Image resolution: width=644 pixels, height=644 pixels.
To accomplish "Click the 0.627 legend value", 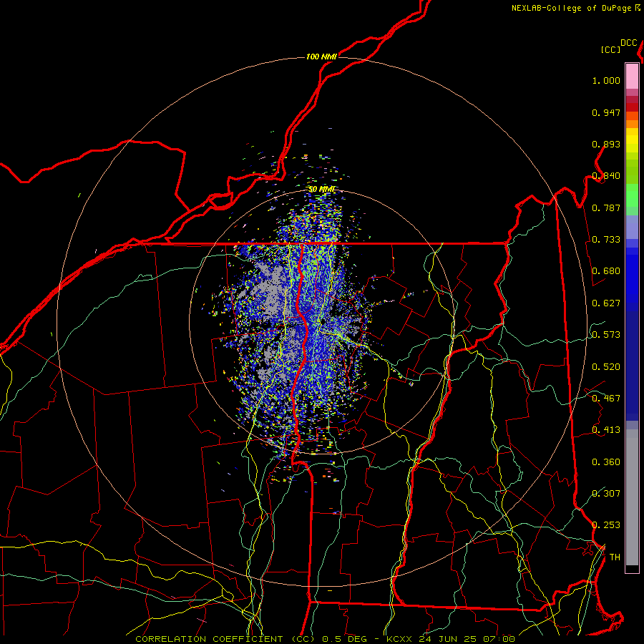I will [606, 303].
